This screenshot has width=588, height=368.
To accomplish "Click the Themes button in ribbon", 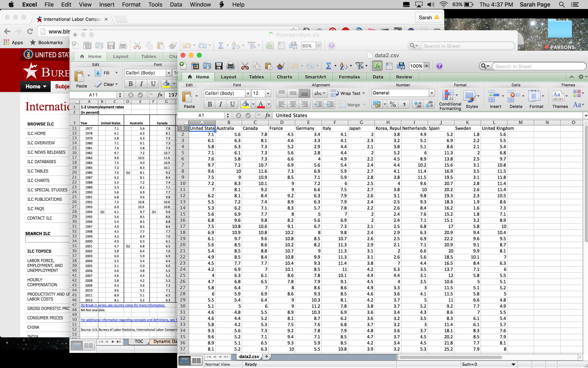I will click(560, 99).
